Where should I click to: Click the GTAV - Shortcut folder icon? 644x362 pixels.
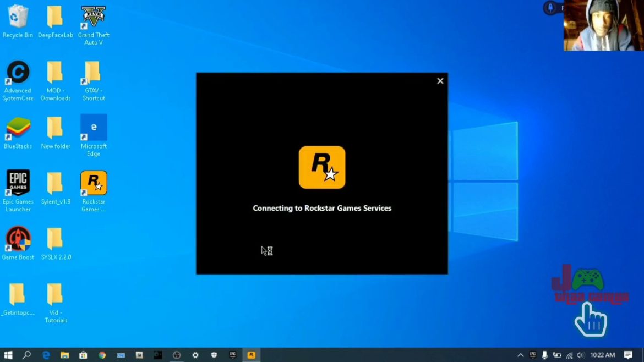tap(93, 73)
